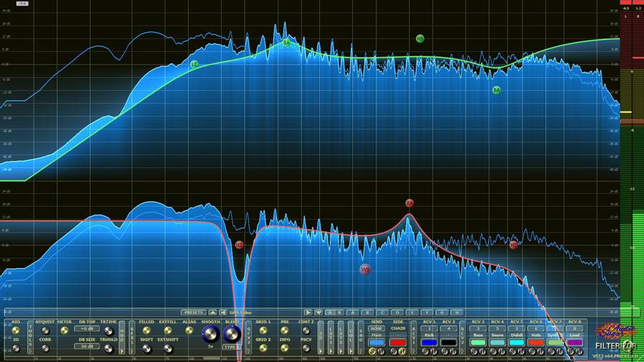Click the GRID 1 indicator knob
Screen dimensions: 644x362
point(262,331)
